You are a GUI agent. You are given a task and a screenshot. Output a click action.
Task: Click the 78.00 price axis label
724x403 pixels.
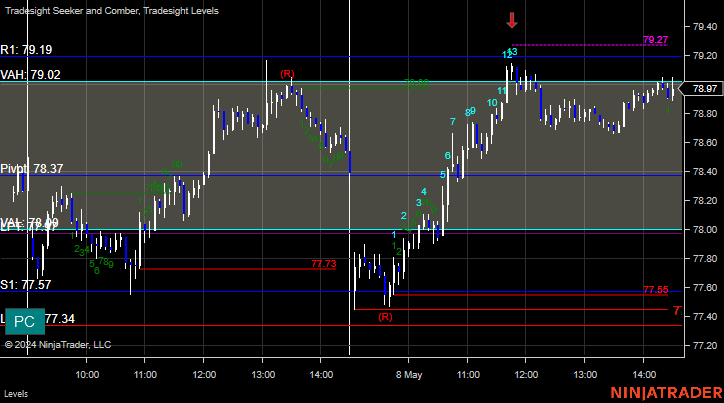point(705,230)
